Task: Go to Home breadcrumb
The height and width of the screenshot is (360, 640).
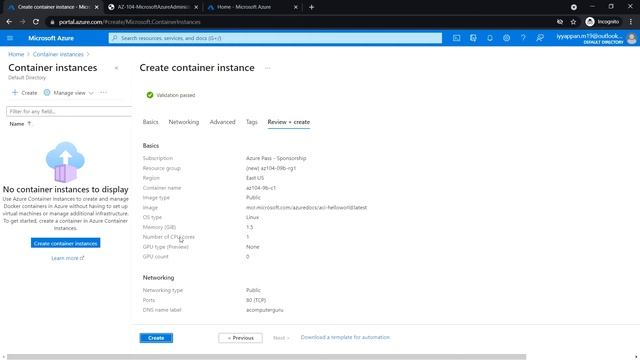Action: coord(16,54)
